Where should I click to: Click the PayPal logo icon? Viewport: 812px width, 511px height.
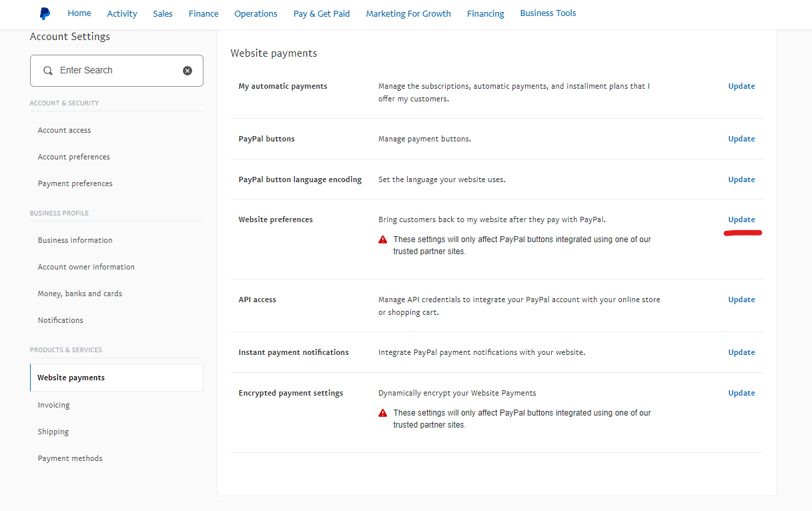[x=45, y=13]
